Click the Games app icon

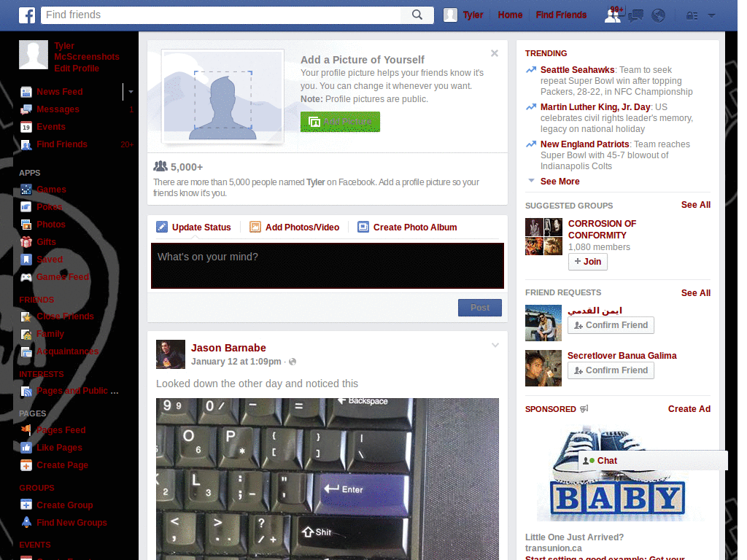pyautogui.click(x=26, y=190)
